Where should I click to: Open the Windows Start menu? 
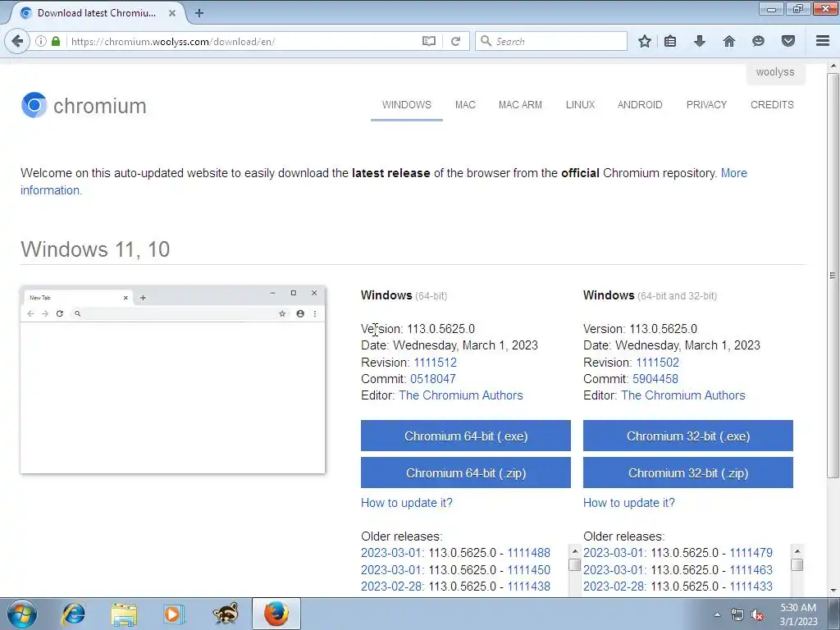pos(22,614)
